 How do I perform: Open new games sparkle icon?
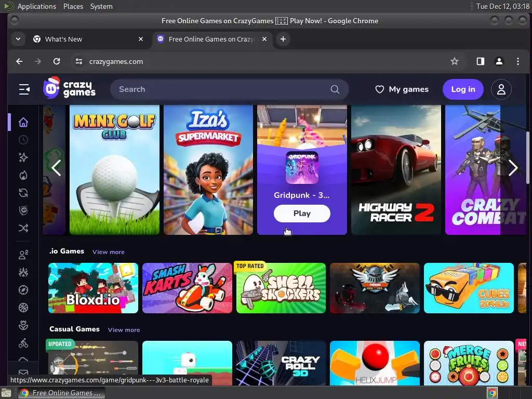(x=23, y=157)
